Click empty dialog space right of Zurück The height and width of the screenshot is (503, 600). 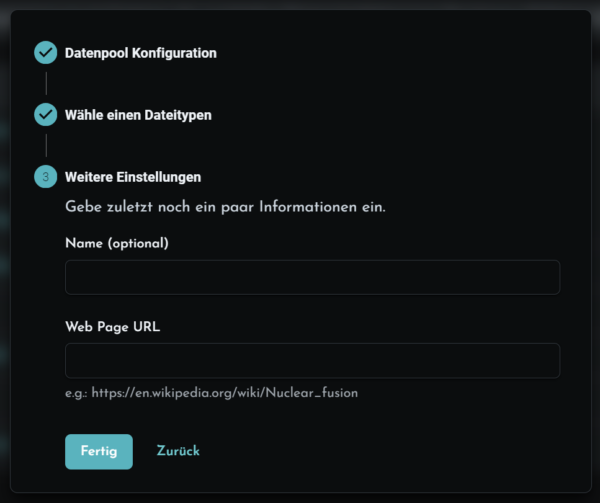tap(383, 451)
